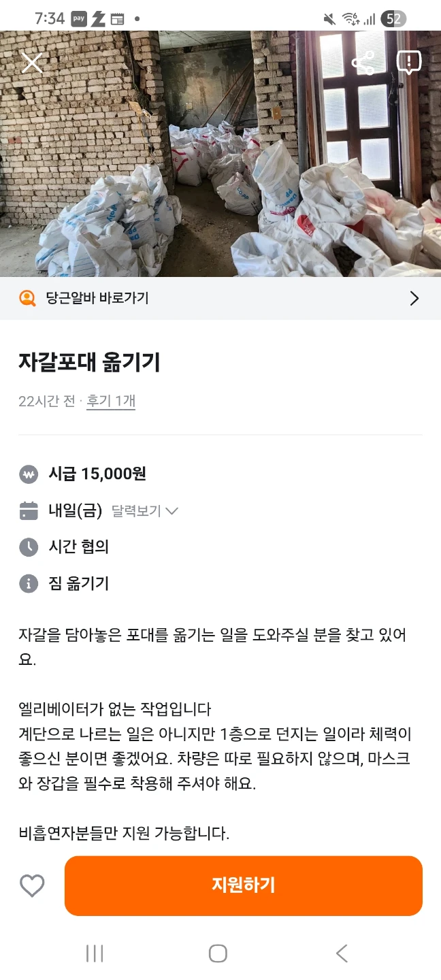Go to Android home button

tap(218, 953)
